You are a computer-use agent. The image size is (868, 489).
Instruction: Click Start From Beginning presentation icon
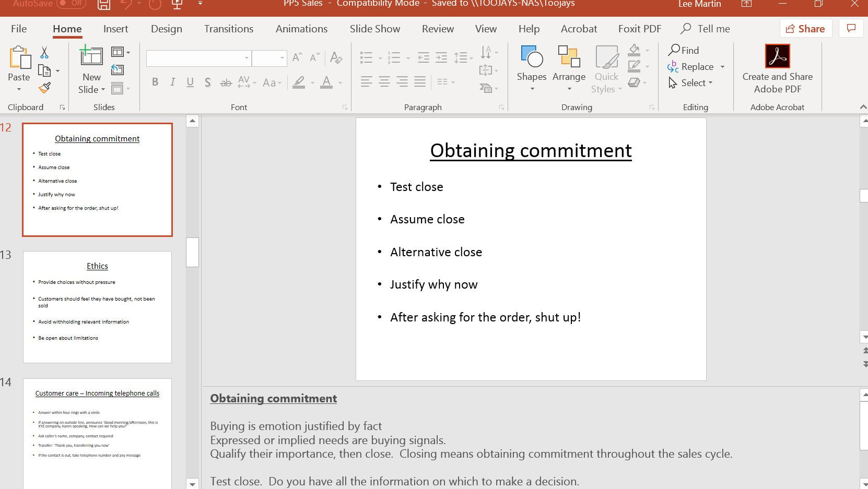coord(178,5)
